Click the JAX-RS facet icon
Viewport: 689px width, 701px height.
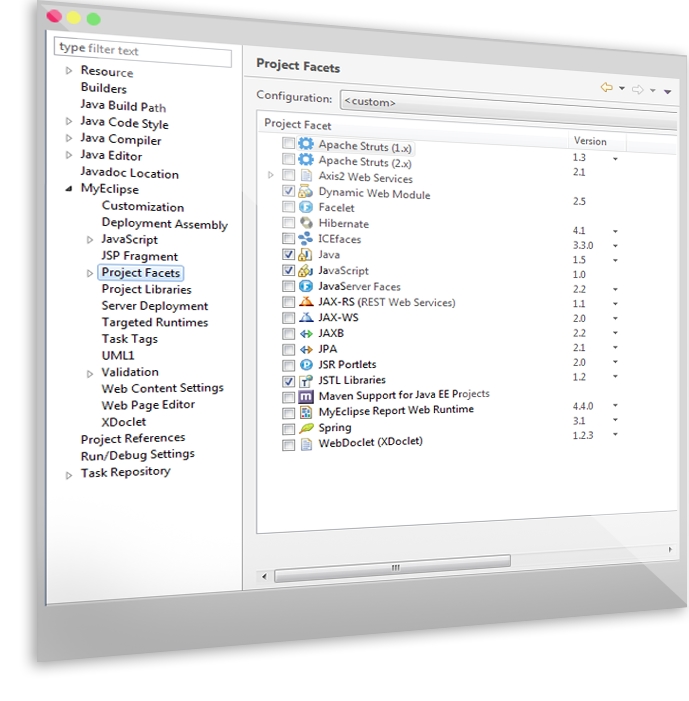[306, 302]
